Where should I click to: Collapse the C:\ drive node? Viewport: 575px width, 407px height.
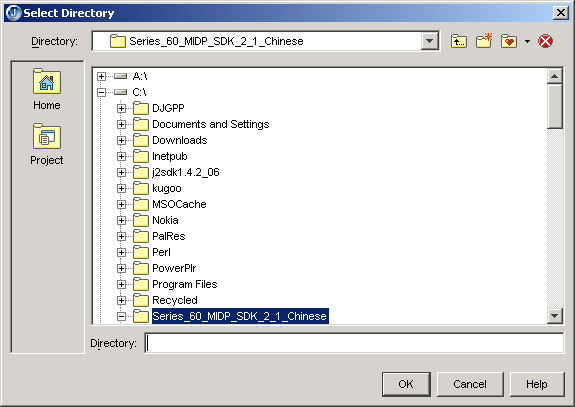click(102, 92)
